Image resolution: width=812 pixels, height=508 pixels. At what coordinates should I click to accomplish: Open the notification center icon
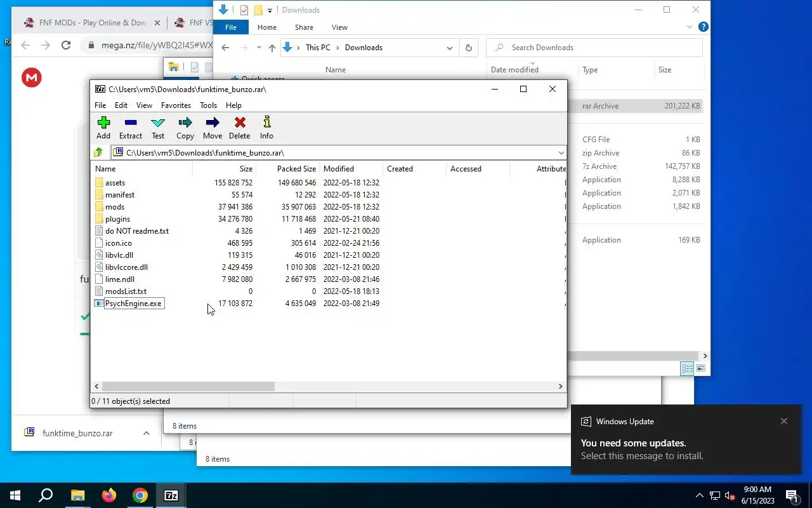point(792,495)
